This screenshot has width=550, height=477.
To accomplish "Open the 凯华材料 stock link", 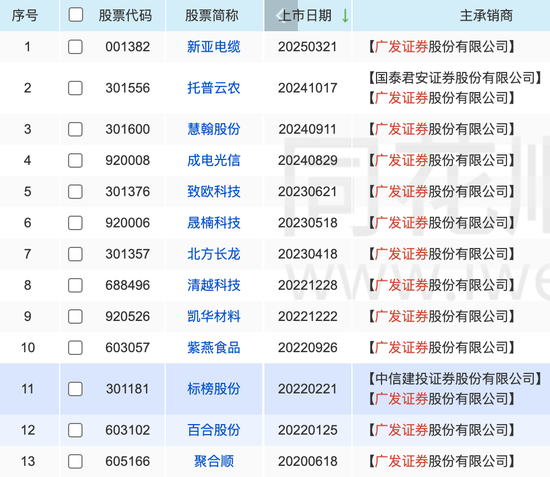I will click(x=214, y=317).
